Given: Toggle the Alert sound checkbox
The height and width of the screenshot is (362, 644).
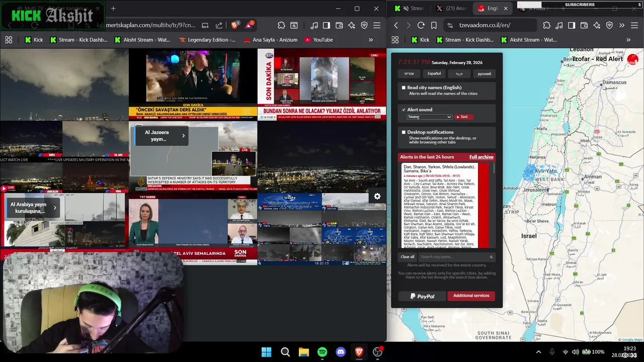Looking at the screenshot, I should 404,110.
